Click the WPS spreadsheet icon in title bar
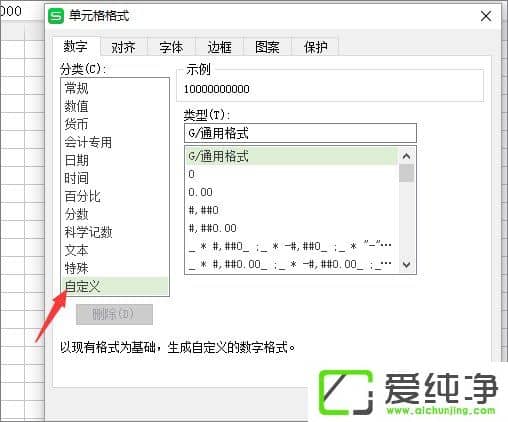 point(56,16)
